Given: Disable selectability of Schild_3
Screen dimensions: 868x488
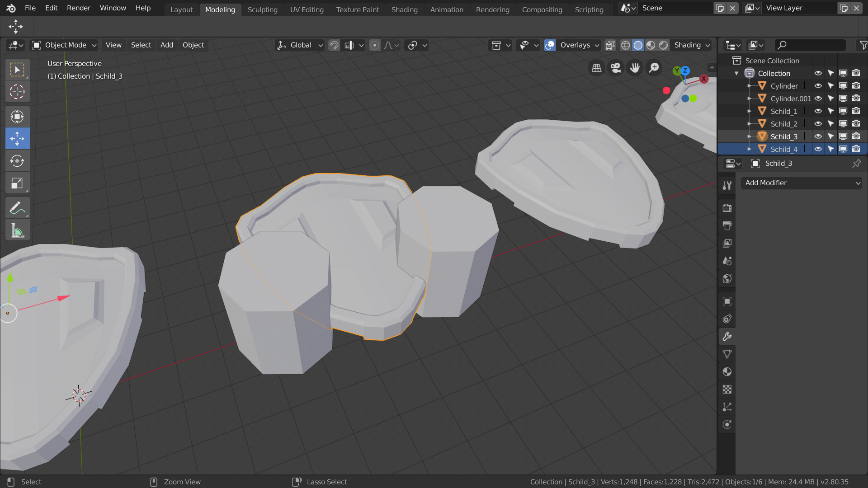Looking at the screenshot, I should click(x=830, y=136).
